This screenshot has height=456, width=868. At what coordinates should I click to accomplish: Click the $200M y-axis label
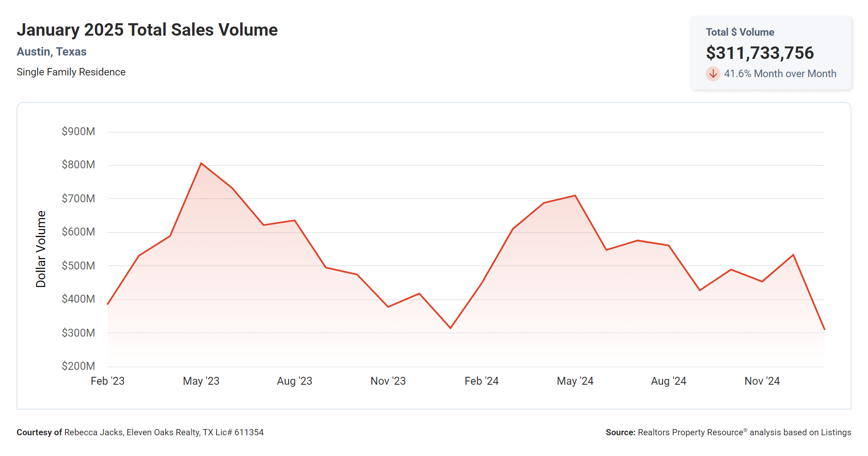tap(78, 366)
